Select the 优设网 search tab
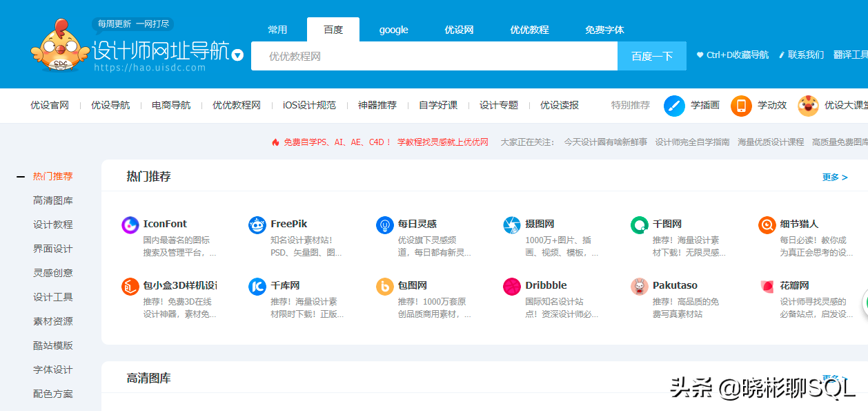This screenshot has width=868, height=411. click(x=459, y=30)
